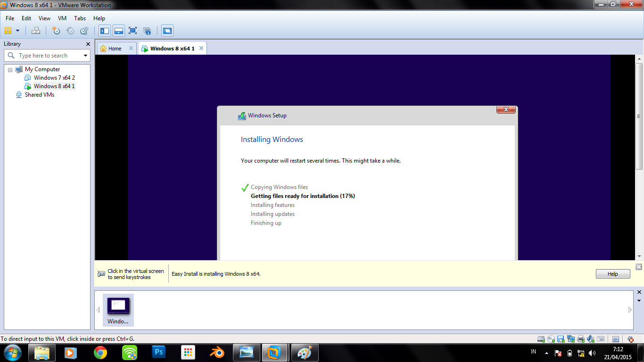Select the Windows 8 x64 1 tab
The image size is (644, 362).
tap(173, 49)
